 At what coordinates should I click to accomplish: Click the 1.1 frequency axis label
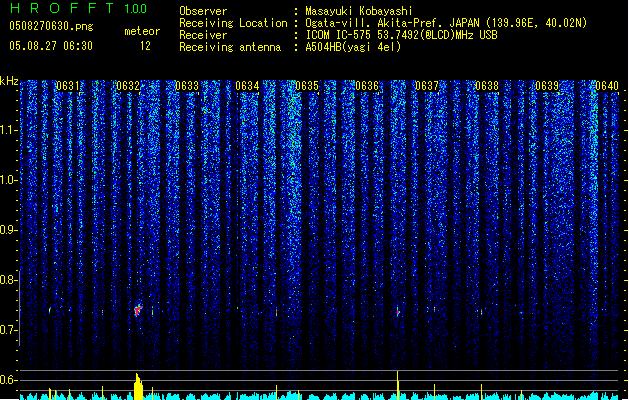9,130
